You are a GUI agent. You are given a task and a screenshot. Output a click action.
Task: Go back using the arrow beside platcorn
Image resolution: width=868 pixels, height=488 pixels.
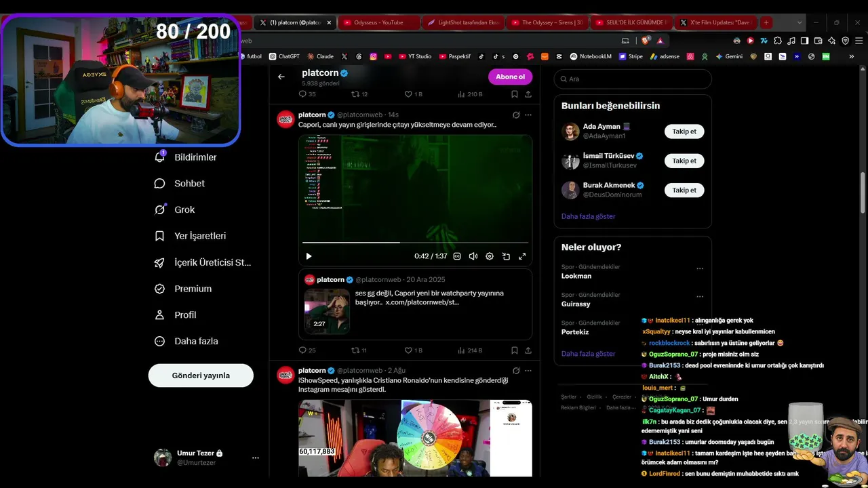[281, 77]
